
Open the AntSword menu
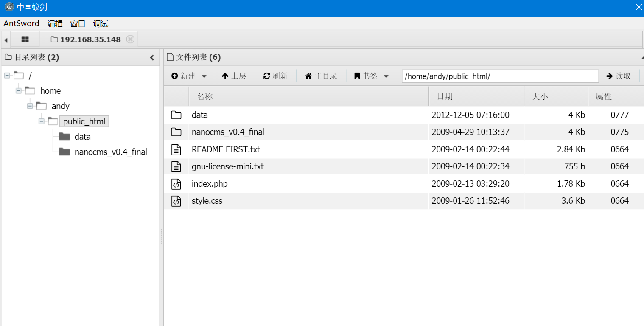21,23
